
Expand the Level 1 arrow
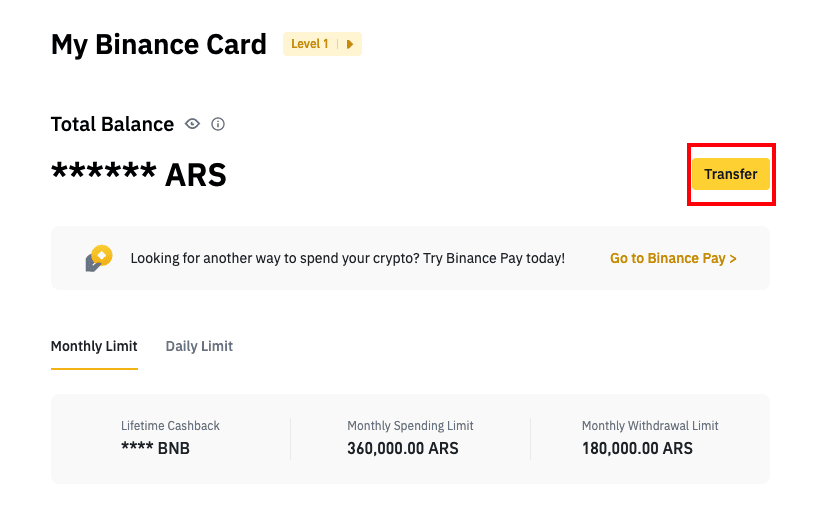coord(350,44)
